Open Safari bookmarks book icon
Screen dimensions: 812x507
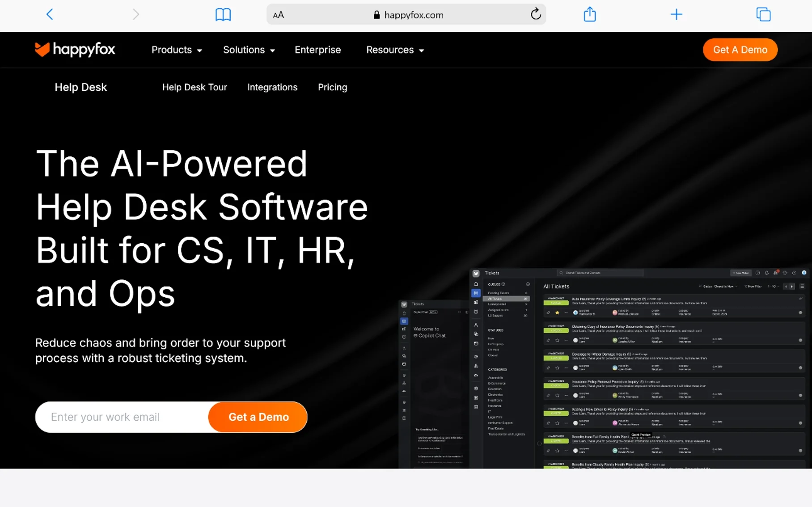223,14
